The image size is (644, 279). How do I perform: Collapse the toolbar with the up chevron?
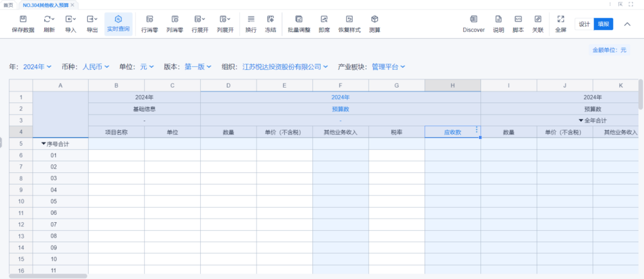click(627, 24)
